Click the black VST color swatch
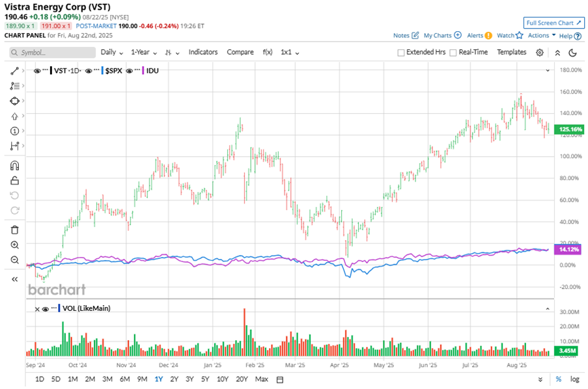Screen dimensions: 588x389 pyautogui.click(x=51, y=70)
